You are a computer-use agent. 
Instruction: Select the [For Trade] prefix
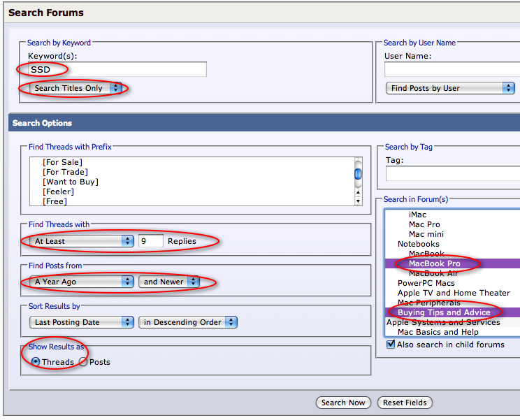[x=65, y=172]
